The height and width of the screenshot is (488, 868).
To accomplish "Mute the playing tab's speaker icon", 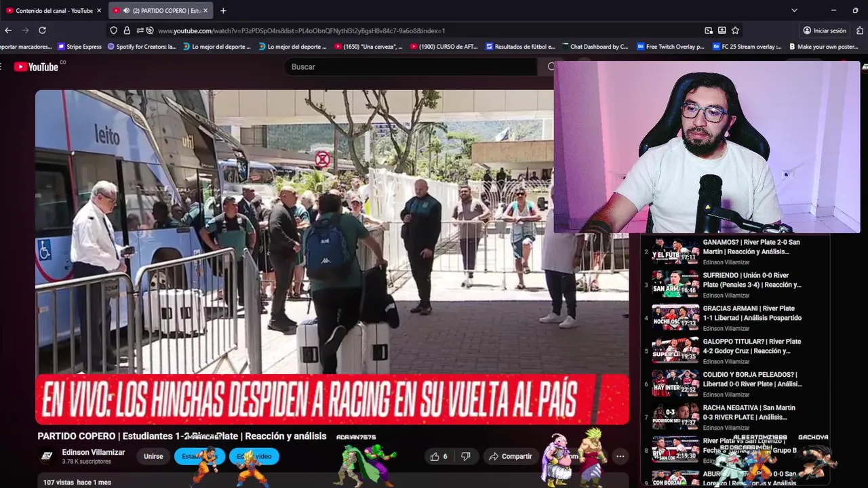I will click(126, 11).
